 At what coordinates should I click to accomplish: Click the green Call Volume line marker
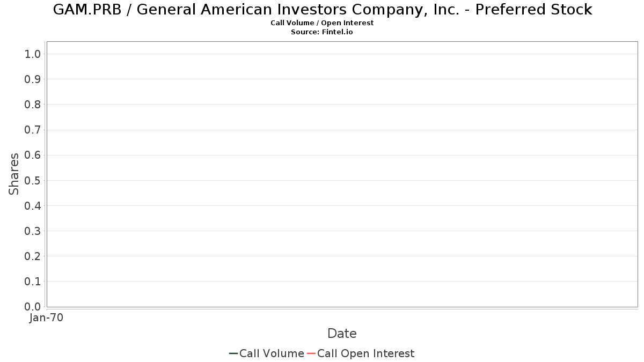click(x=233, y=353)
